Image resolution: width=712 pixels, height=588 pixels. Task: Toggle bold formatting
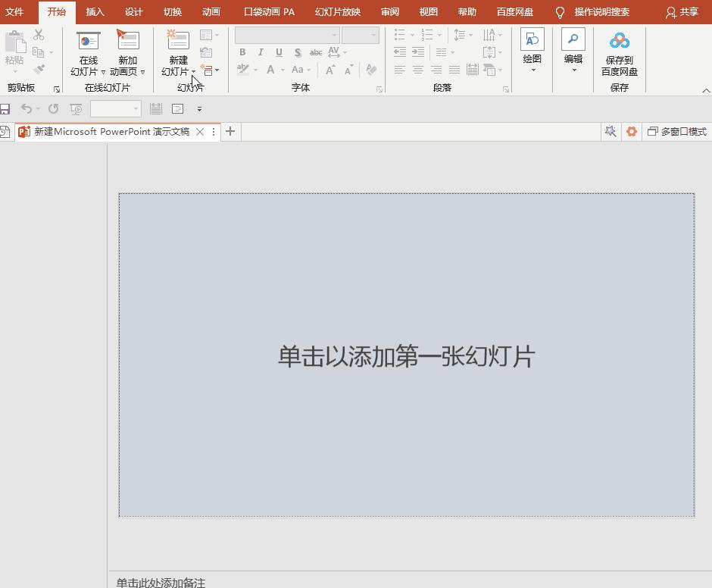242,52
